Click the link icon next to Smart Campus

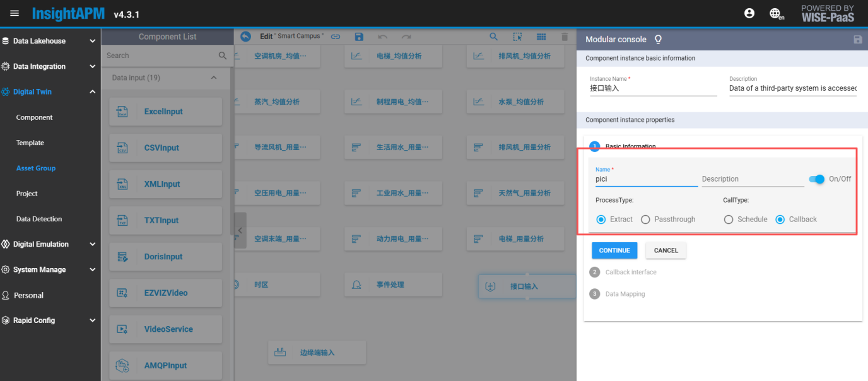[336, 37]
